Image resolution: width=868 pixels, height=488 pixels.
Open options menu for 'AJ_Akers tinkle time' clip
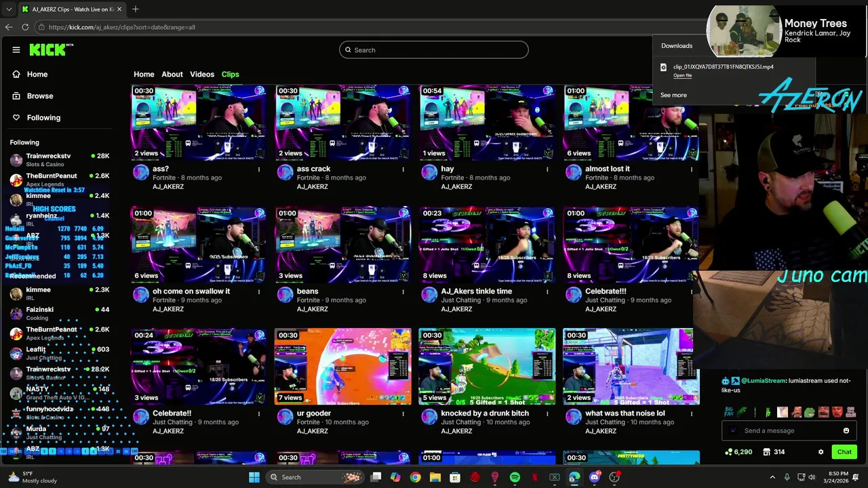pos(547,291)
